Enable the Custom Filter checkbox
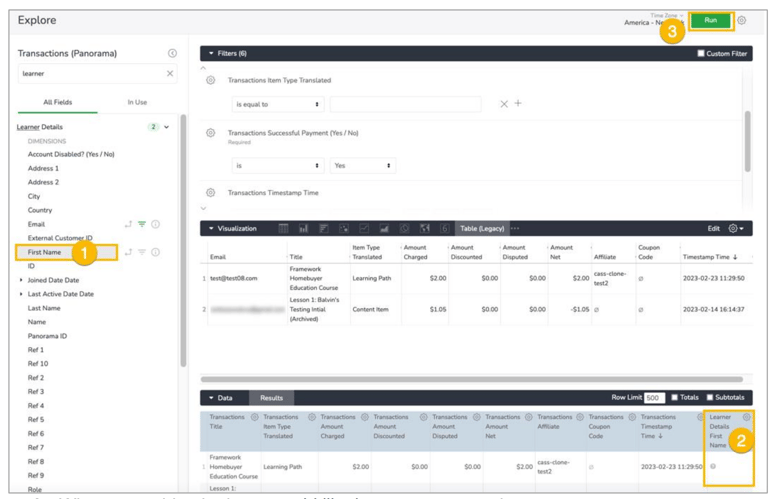This screenshot has height=499, width=774. click(x=700, y=53)
